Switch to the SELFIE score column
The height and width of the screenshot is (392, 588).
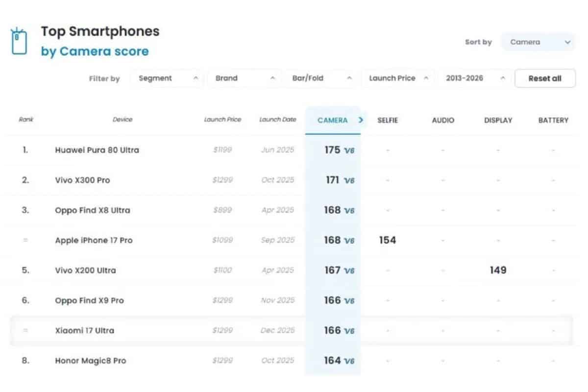[x=388, y=120]
